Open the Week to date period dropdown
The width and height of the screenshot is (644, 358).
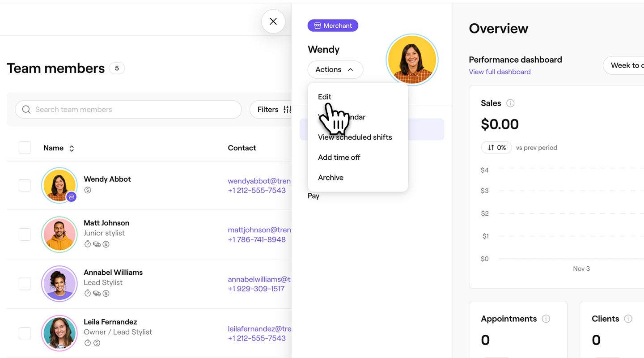pos(626,65)
